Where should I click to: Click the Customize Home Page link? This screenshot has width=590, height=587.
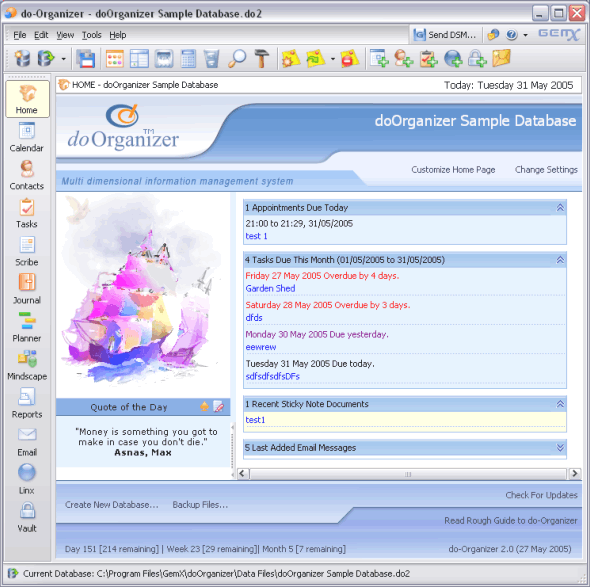453,170
